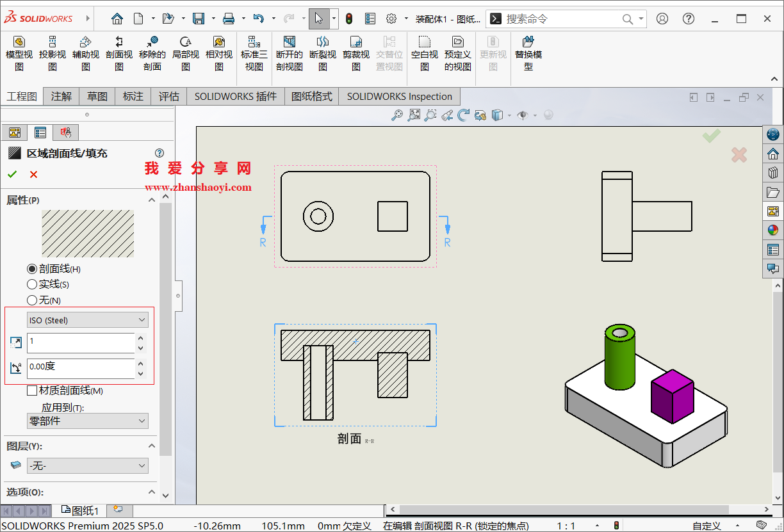Viewport: 784px width, 532px height.
Task: Click the Predefined View (预定义的视图) tool
Action: 458,53
